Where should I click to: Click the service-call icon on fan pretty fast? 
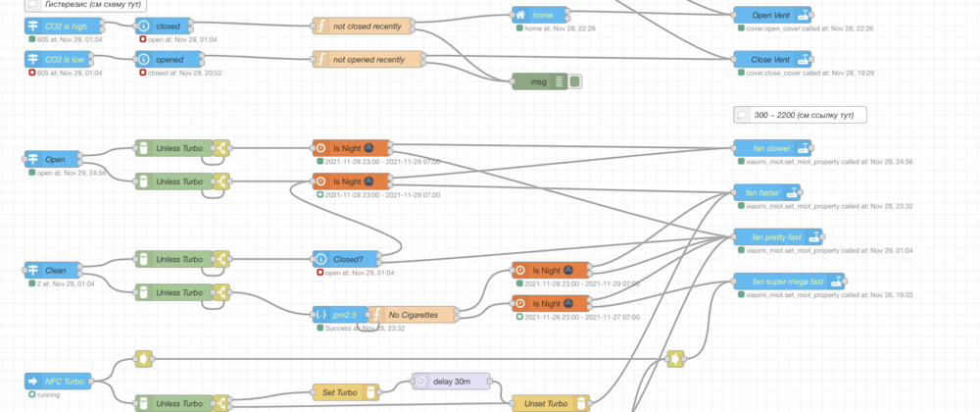(814, 237)
